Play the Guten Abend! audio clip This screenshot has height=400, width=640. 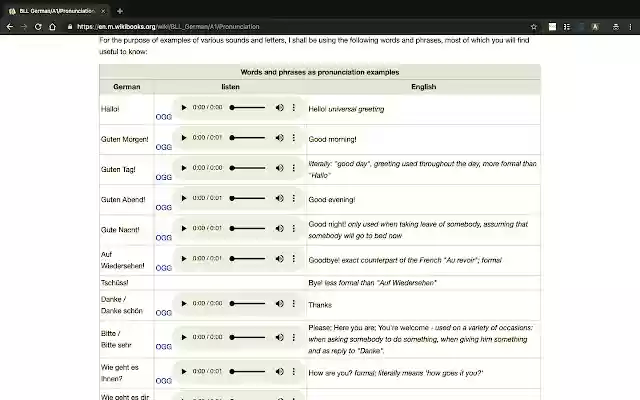[184, 198]
